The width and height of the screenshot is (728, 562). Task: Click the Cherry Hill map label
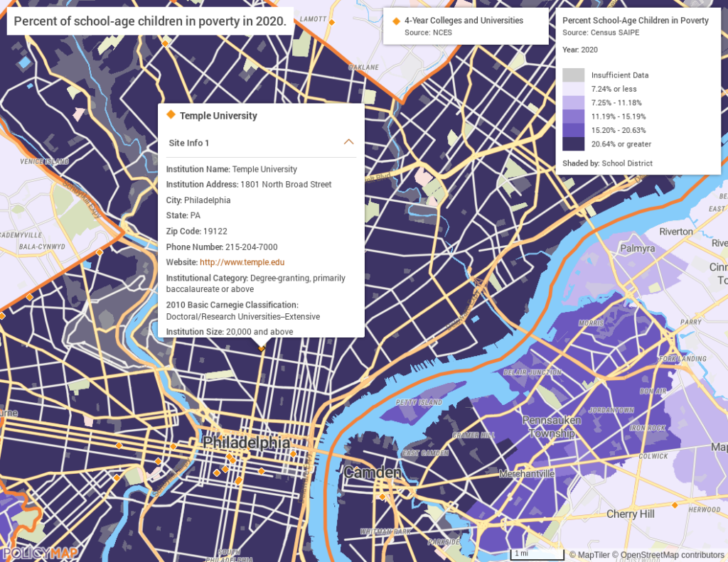click(631, 514)
